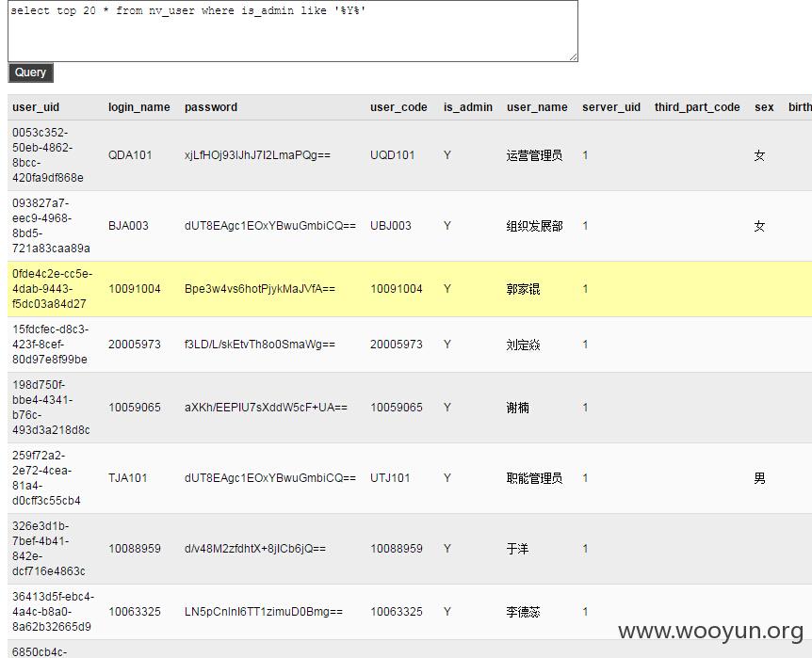Click user name 刘定焱 cell
Screen dimensions: 812x658
coord(523,345)
